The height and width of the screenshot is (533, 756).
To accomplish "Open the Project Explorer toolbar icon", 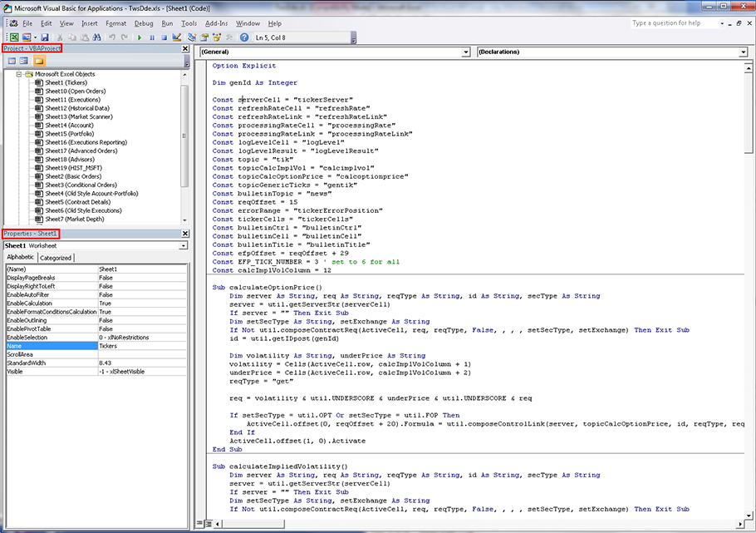I will point(192,37).
